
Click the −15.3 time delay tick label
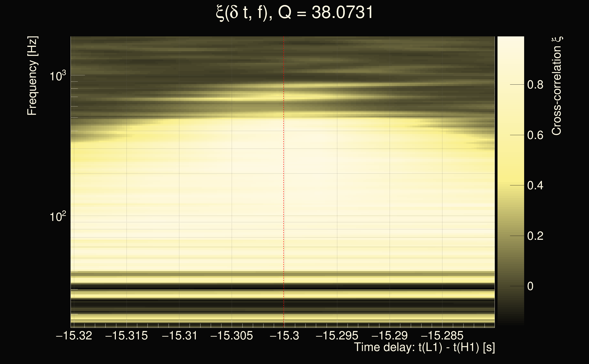pos(284,335)
